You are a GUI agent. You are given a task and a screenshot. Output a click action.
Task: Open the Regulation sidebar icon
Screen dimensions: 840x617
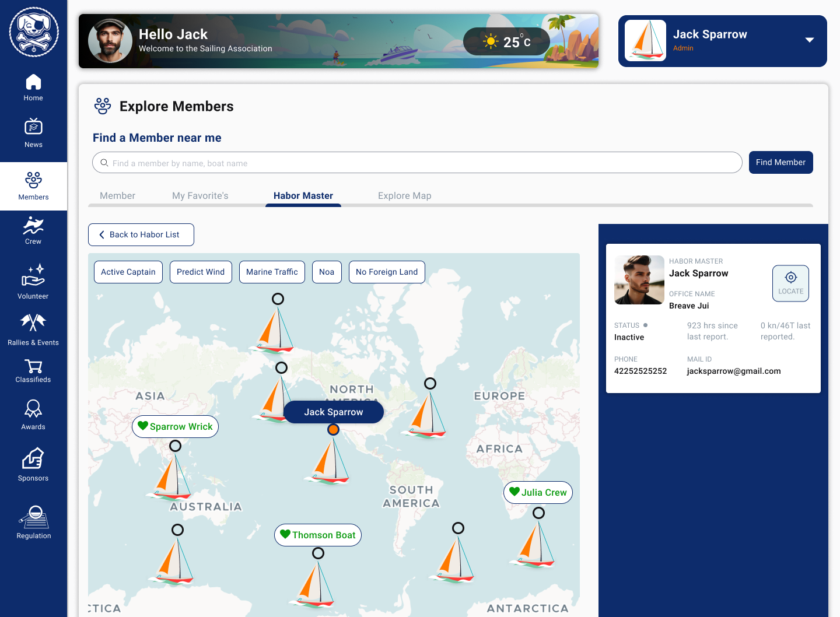coord(34,517)
